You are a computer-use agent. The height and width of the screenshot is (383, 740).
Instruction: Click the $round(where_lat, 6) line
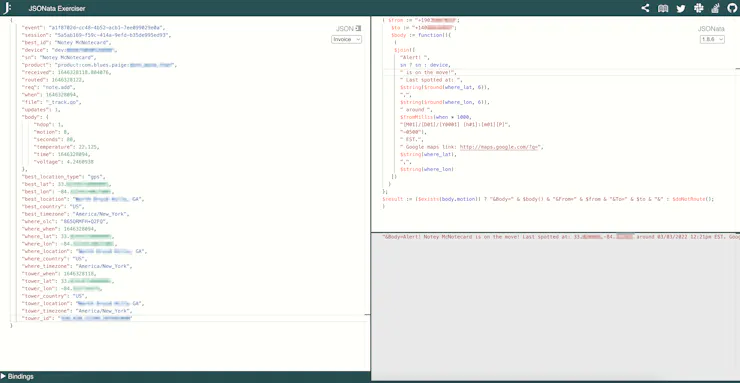click(445, 88)
